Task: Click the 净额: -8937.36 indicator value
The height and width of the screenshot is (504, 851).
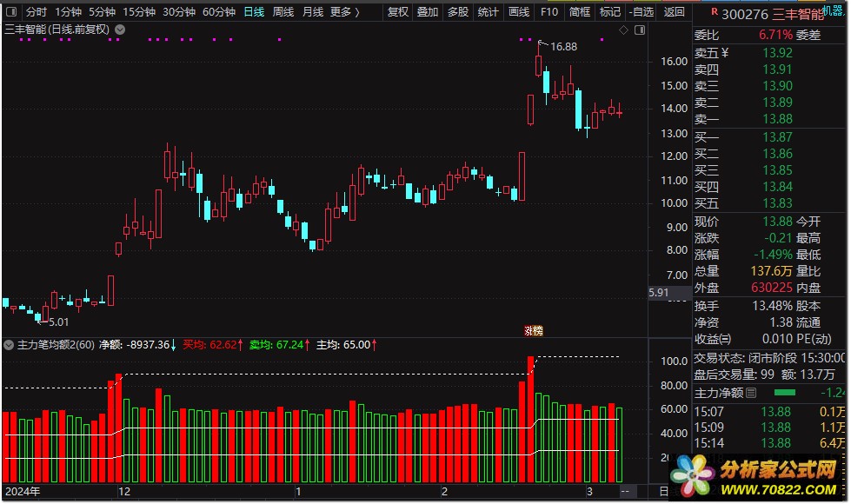Action: tap(137, 345)
